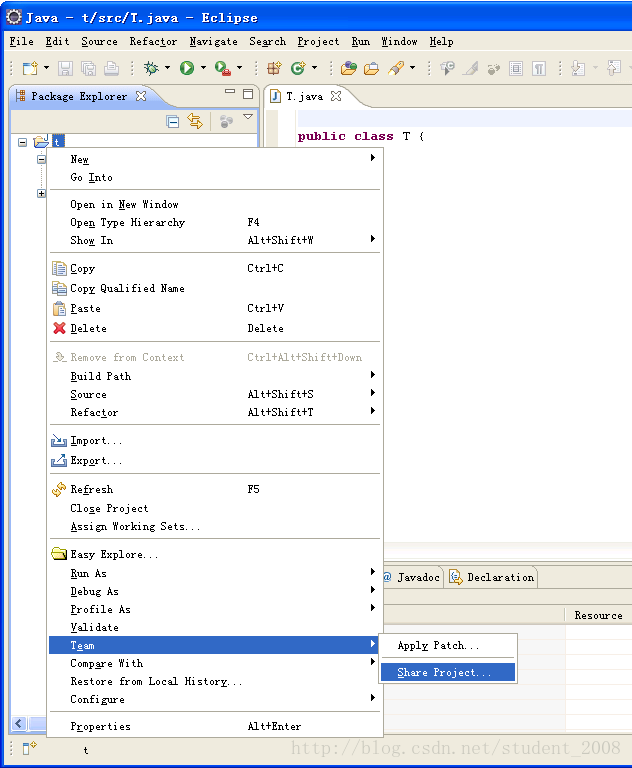Click the Open Type toolbar icon
Image resolution: width=632 pixels, height=768 pixels.
coord(349,68)
